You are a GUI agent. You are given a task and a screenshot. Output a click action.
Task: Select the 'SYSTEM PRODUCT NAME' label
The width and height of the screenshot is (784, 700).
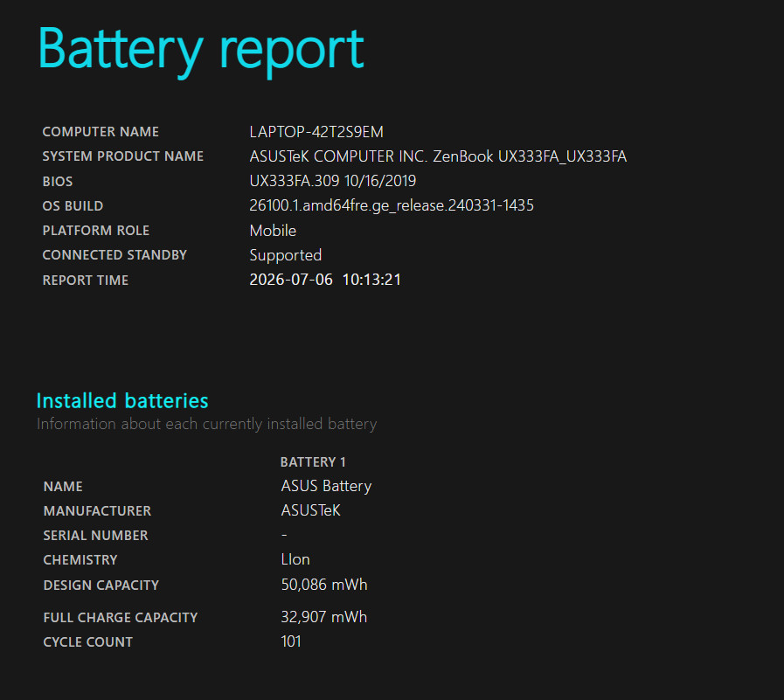pyautogui.click(x=123, y=156)
